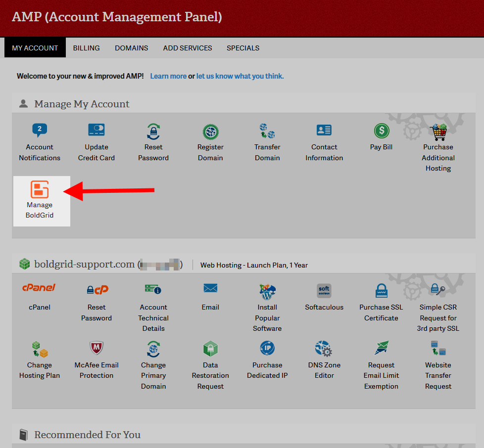
Task: Open the Domains tab
Action: (x=132, y=48)
